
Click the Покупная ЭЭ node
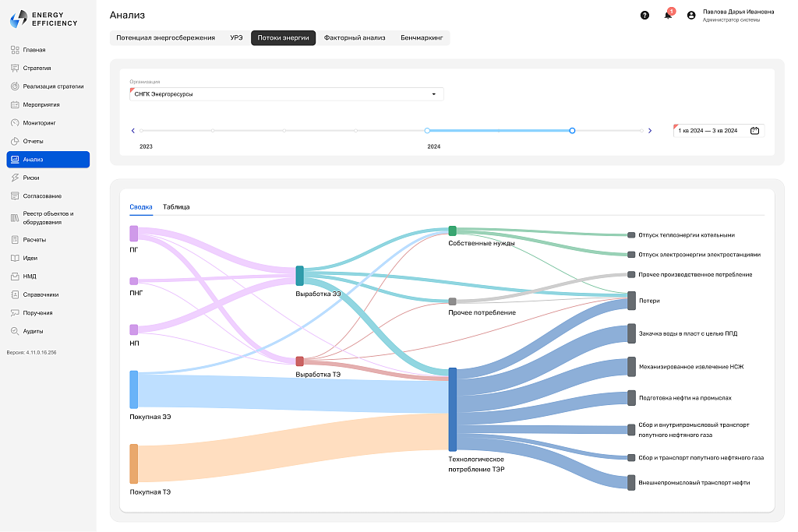(134, 389)
